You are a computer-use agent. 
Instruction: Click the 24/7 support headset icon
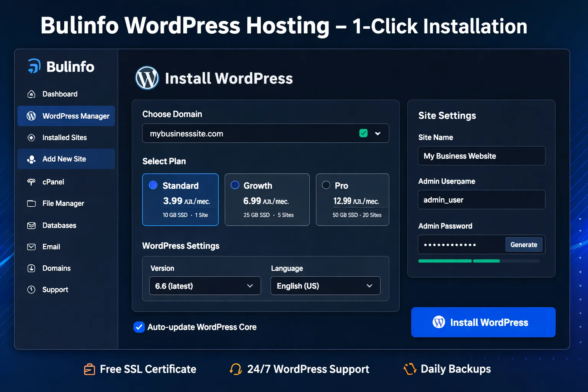click(x=235, y=369)
